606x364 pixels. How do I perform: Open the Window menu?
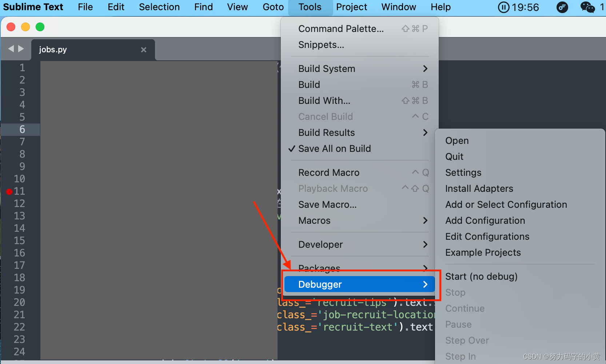[399, 7]
